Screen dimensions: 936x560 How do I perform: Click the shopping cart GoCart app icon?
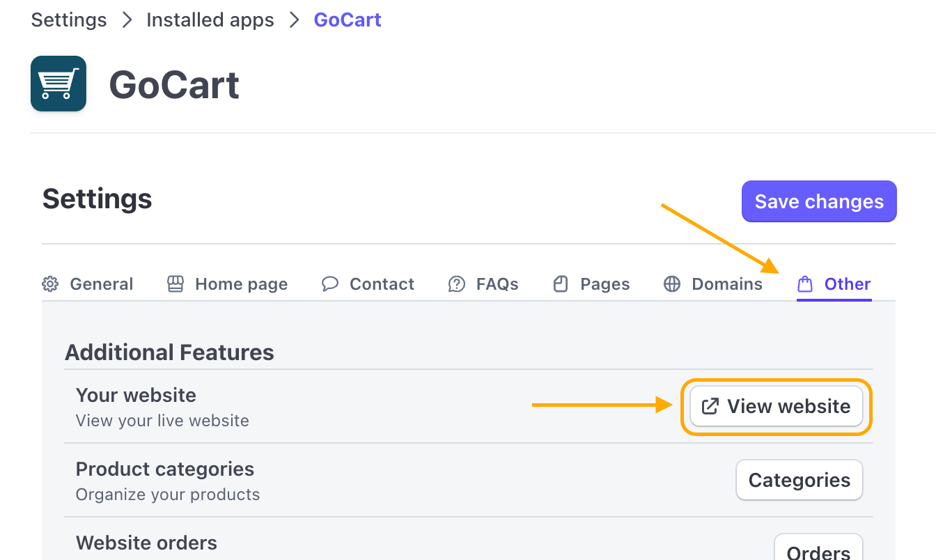(x=58, y=83)
